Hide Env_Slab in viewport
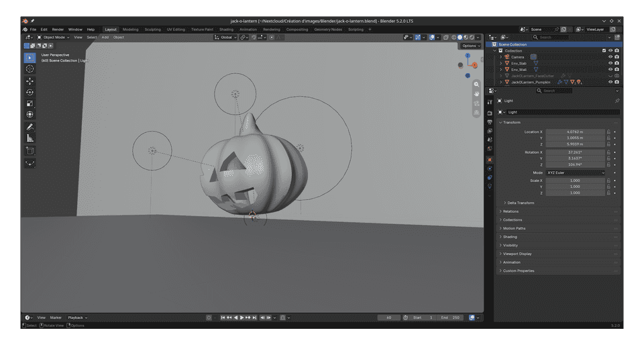The image size is (644, 353). (x=610, y=63)
